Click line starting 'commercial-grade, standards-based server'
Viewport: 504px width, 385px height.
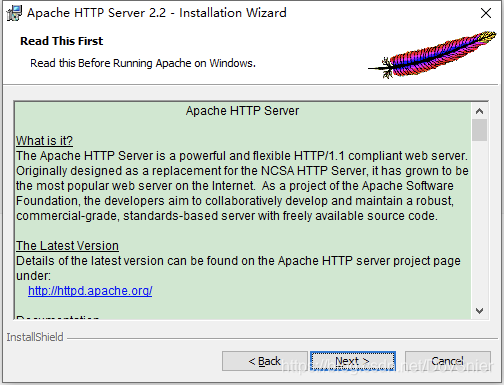227,216
